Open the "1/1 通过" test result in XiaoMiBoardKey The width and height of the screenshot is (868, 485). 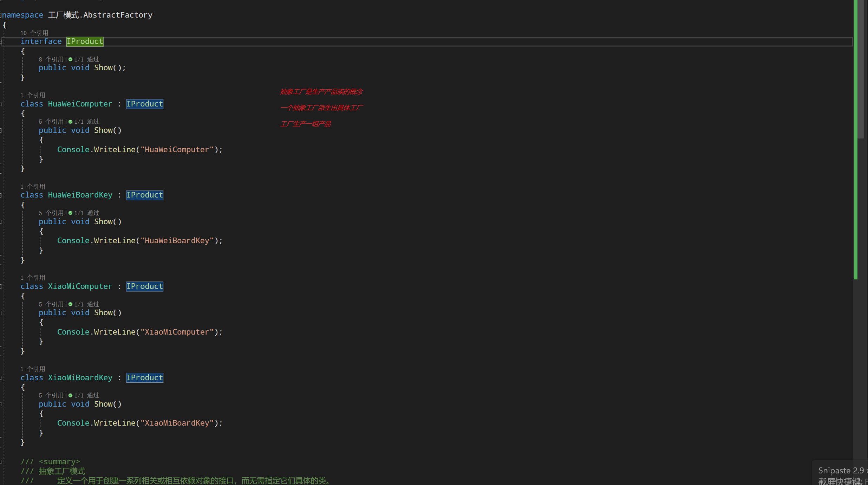(x=87, y=395)
